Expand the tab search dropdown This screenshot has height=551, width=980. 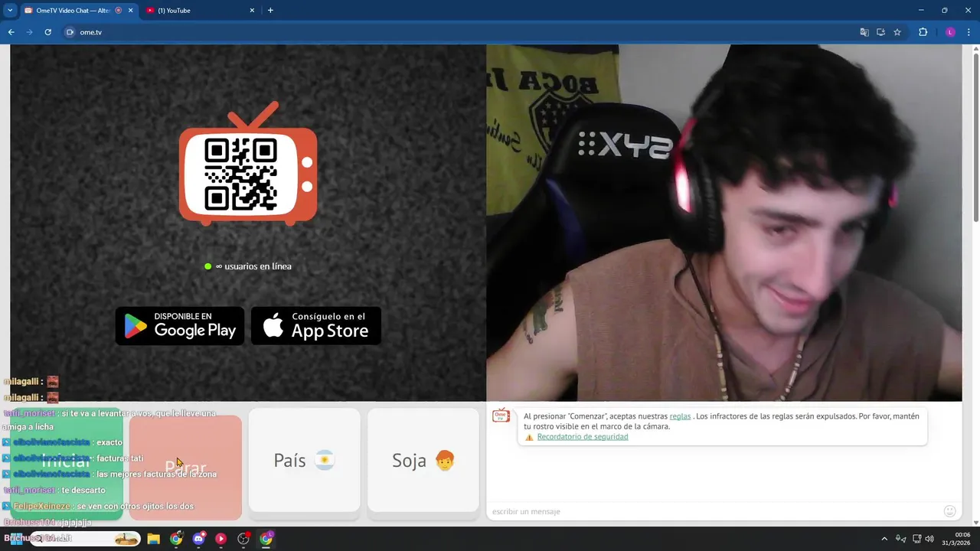9,11
